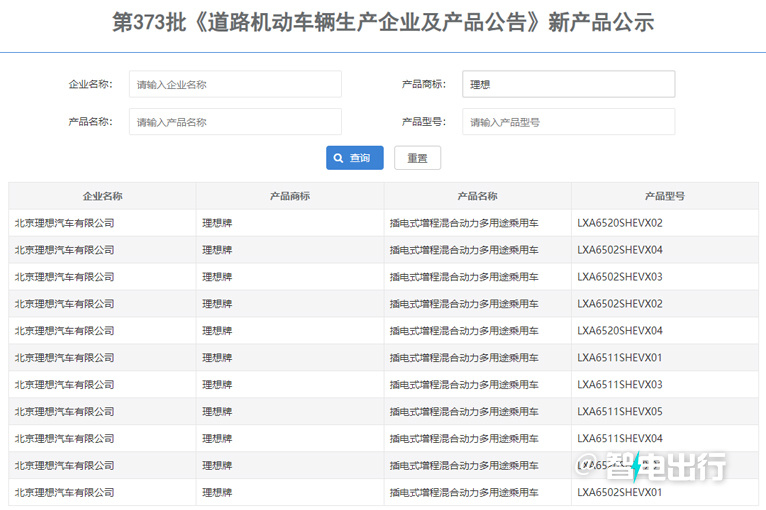
Task: Click 理想牌 in LXA6502SHEVX04 row
Action: 217,250
